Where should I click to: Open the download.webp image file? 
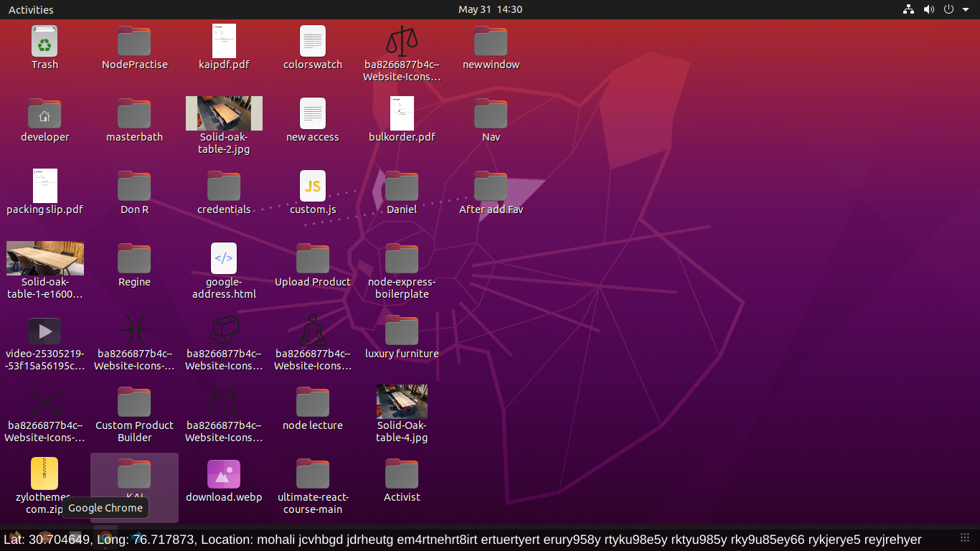[224, 474]
